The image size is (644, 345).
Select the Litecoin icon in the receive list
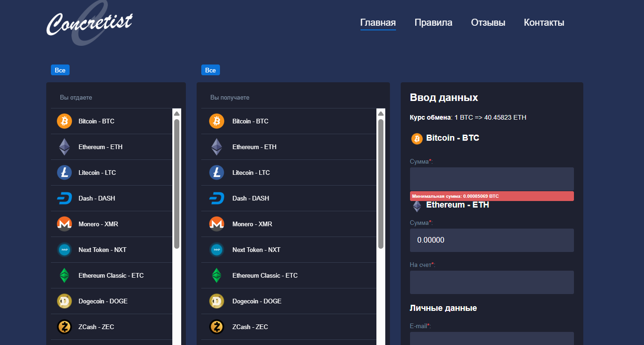click(217, 172)
